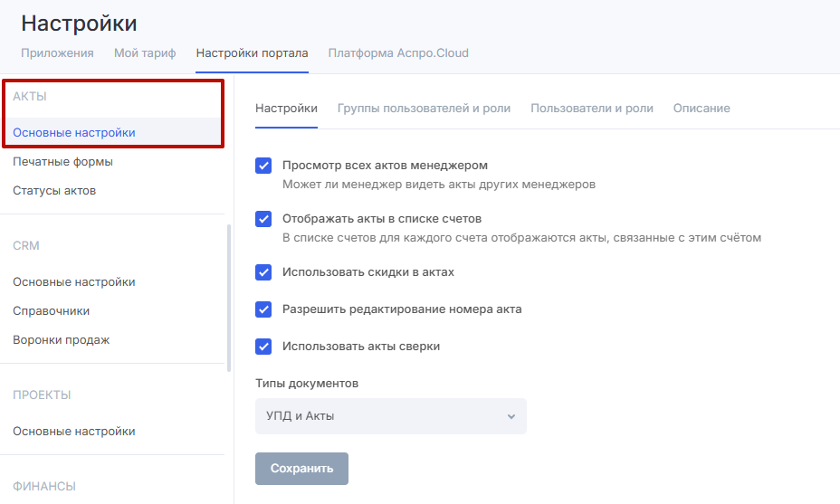
Task: Open the 'Мой тариф' tab
Action: [145, 52]
